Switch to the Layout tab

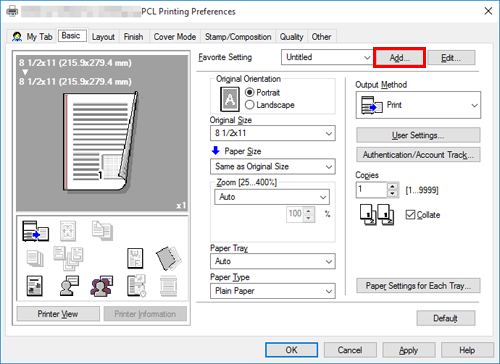[x=103, y=37]
